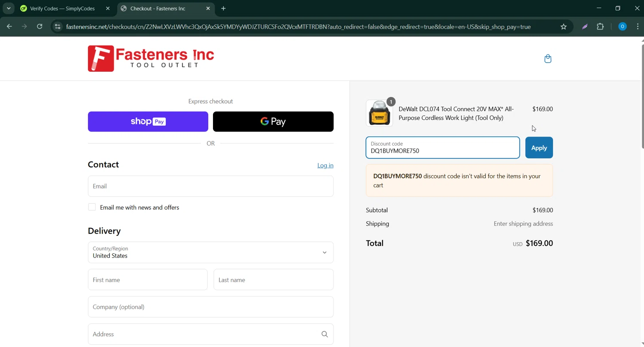
Task: Click the Express checkout label
Action: (210, 101)
